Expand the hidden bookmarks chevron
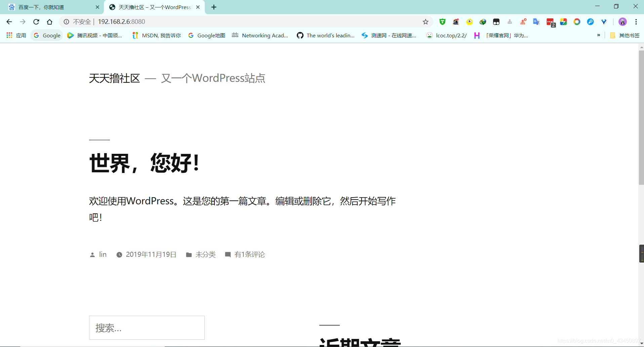This screenshot has width=644, height=347. click(x=598, y=35)
